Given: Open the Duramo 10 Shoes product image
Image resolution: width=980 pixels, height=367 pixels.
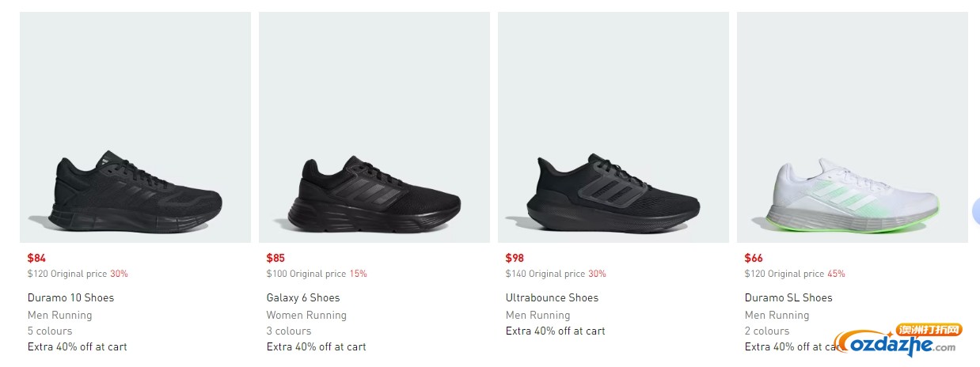Looking at the screenshot, I should click(x=135, y=127).
